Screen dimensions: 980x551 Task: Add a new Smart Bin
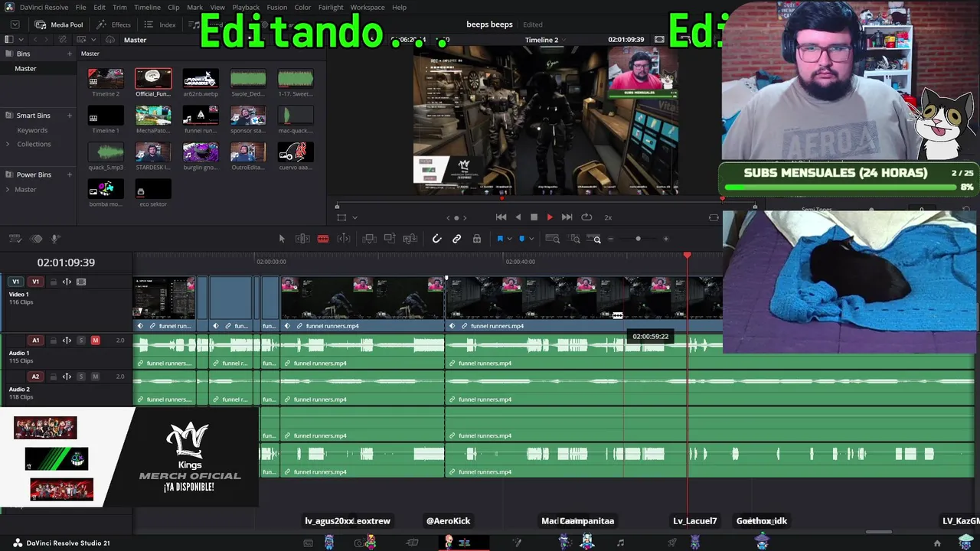[x=69, y=116]
